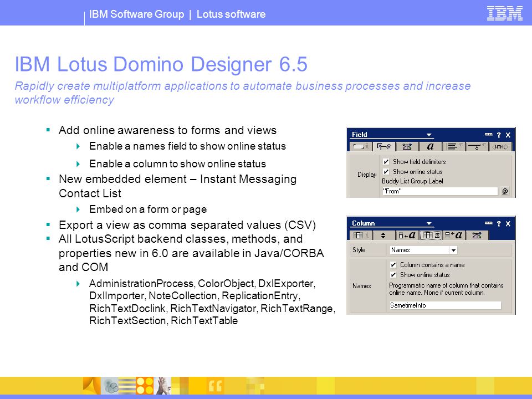Click 'Add online awareness to forms and views'

[167, 130]
